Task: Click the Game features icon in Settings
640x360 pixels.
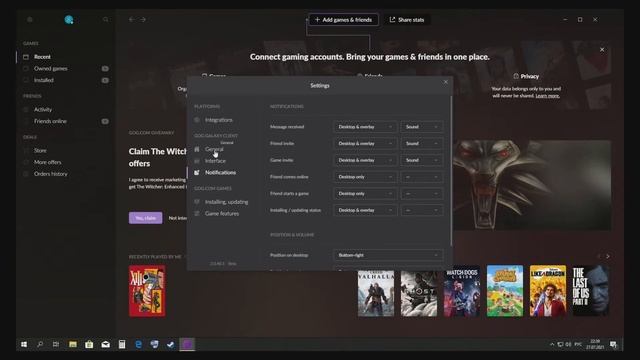Action: click(197, 214)
